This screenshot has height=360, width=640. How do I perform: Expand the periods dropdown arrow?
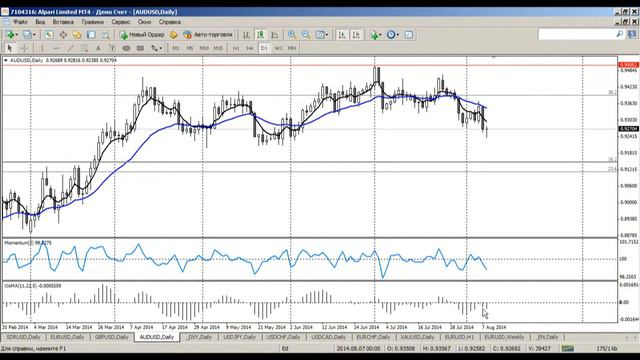(398, 35)
